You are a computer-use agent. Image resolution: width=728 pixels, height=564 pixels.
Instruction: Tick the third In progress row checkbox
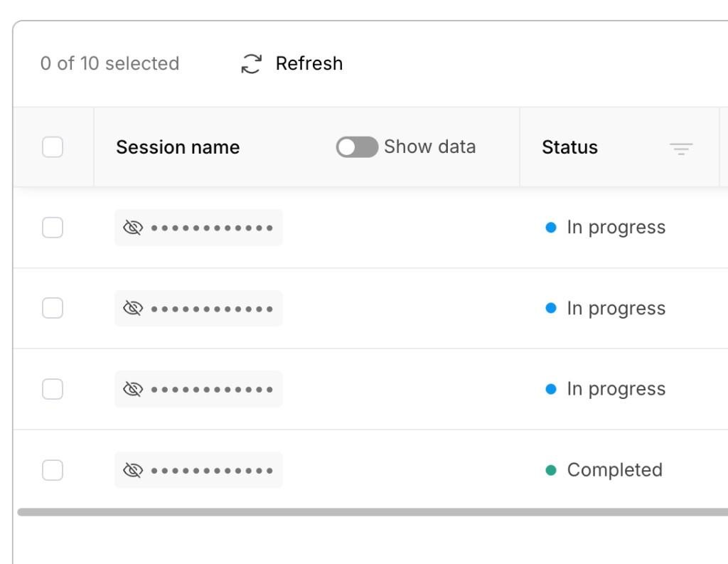click(53, 389)
